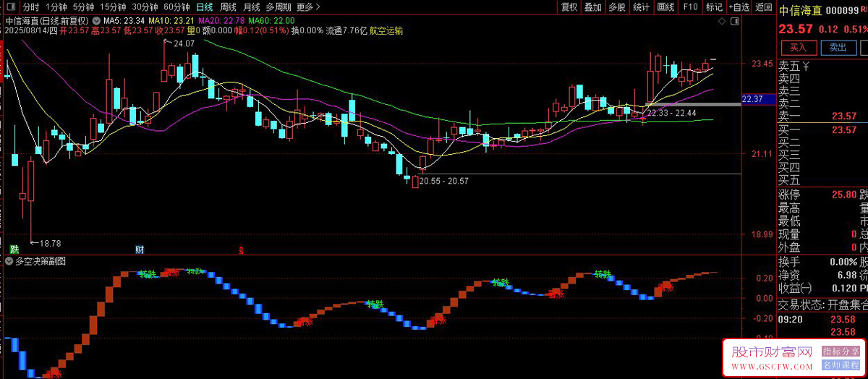Image resolution: width=868 pixels, height=379 pixels.
Task: Click the 跌 marker at chart bottom
Action: (x=13, y=250)
